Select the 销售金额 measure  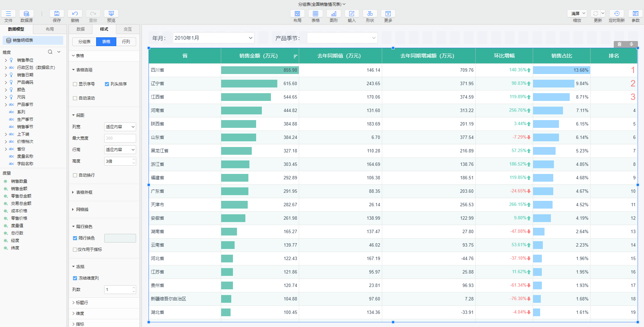point(19,189)
